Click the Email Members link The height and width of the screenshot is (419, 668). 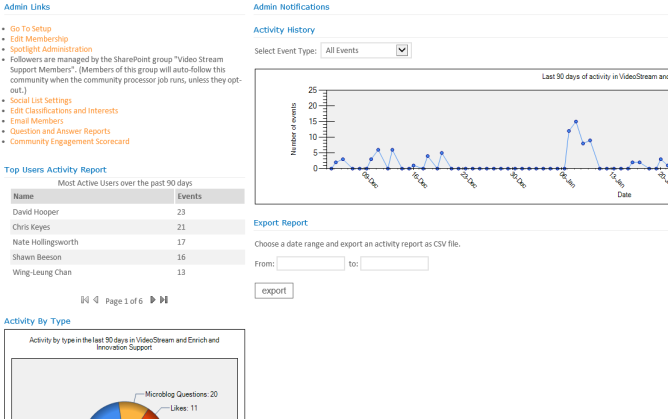[37, 121]
